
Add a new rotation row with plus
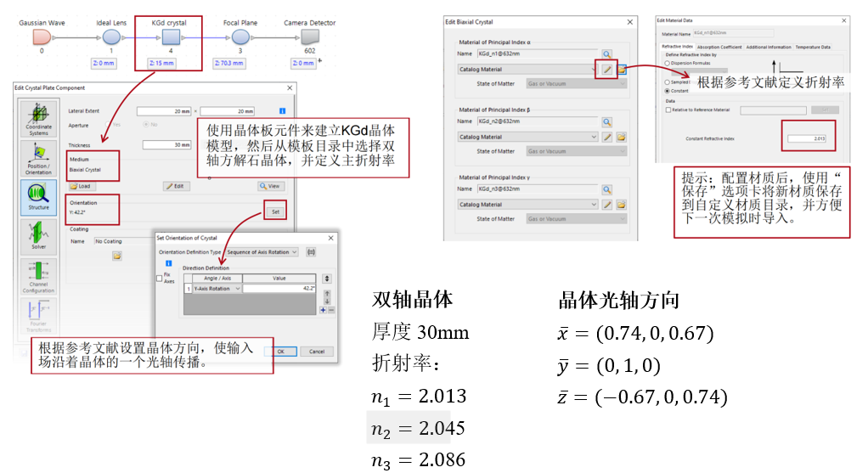pyautogui.click(x=324, y=310)
